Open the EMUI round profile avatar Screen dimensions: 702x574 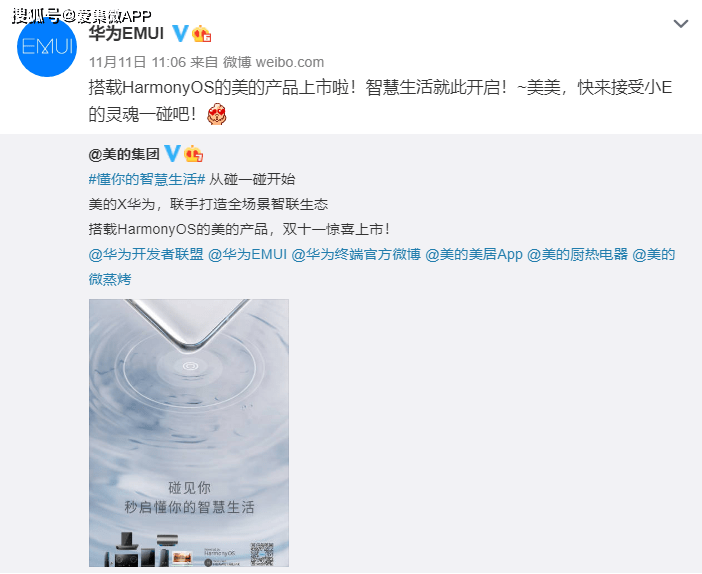tap(47, 47)
